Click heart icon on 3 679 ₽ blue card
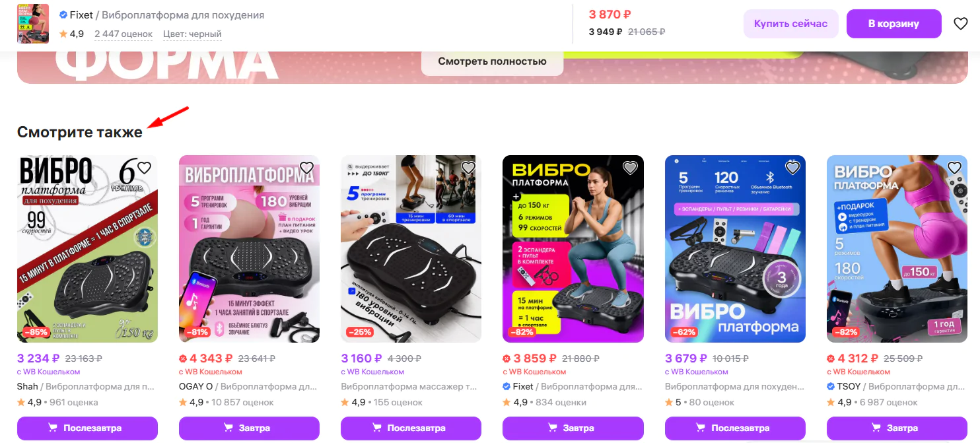Viewport: 980px width, 443px height. point(792,168)
